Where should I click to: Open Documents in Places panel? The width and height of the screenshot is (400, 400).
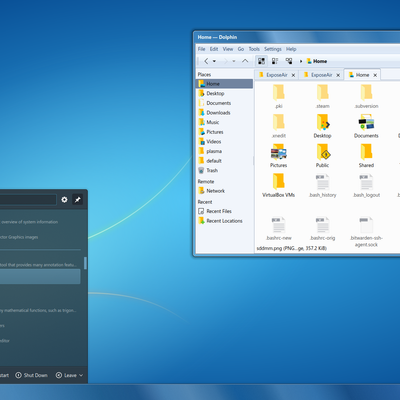pyautogui.click(x=224, y=103)
